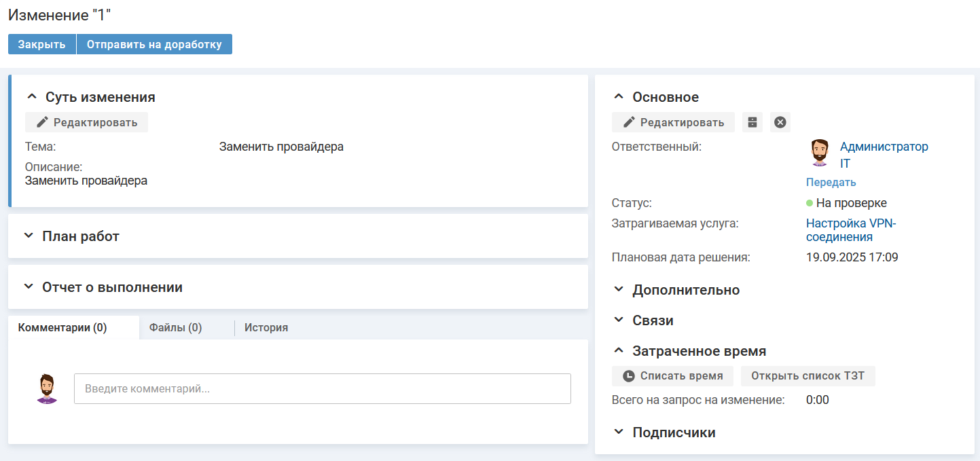Image resolution: width=980 pixels, height=461 pixels.
Task: Click the circled X icon in Основное
Action: (780, 122)
